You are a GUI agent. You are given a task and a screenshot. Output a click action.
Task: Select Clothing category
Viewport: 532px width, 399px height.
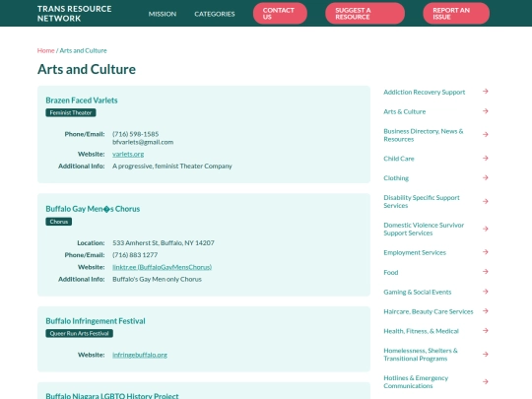click(396, 178)
